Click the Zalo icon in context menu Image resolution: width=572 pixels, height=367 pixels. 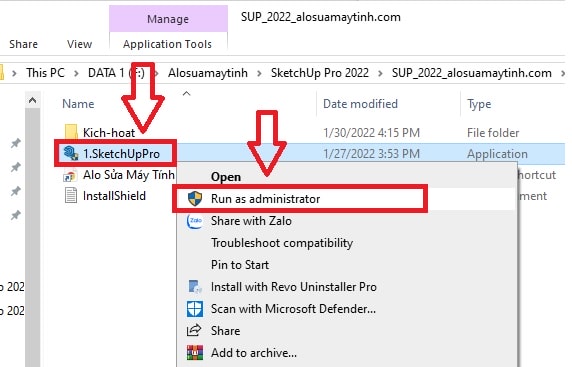click(195, 221)
